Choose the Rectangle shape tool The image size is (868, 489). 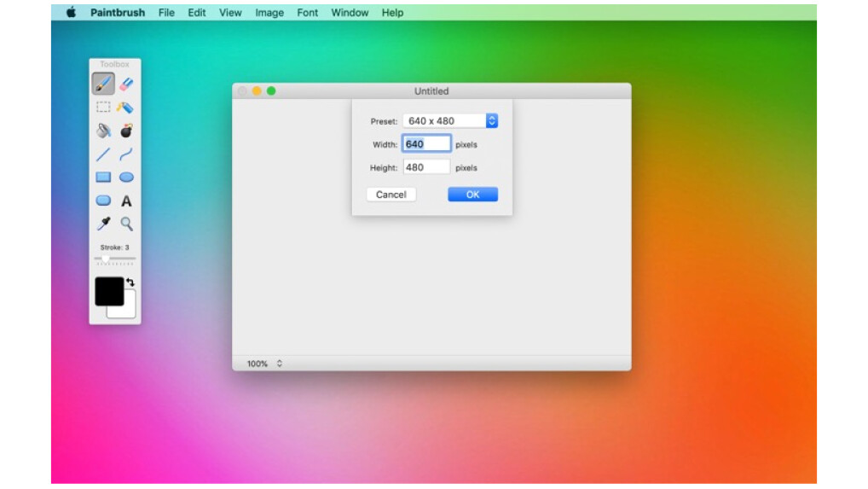[103, 178]
